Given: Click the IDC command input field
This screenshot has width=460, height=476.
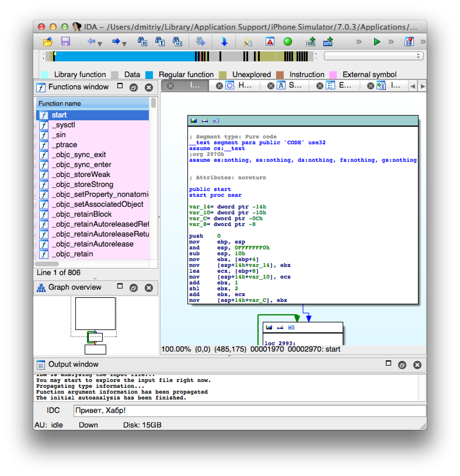Looking at the screenshot, I should click(x=249, y=411).
